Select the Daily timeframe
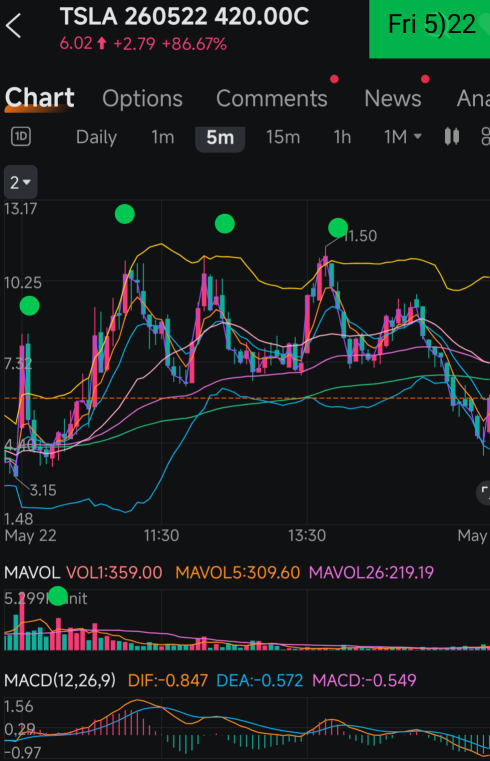 click(96, 137)
